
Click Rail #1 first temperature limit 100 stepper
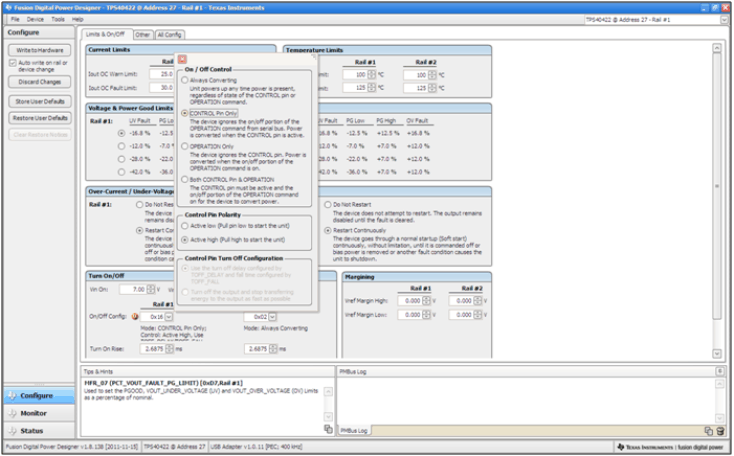point(372,74)
